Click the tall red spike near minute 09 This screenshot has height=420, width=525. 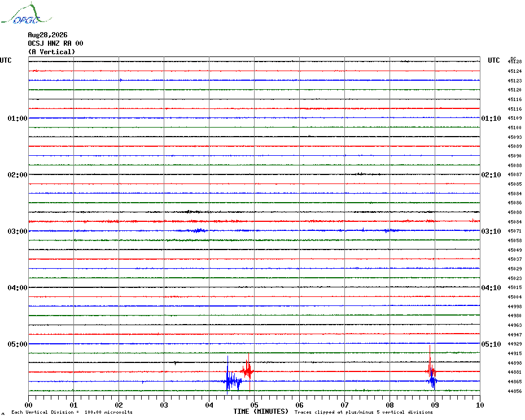[430, 362]
